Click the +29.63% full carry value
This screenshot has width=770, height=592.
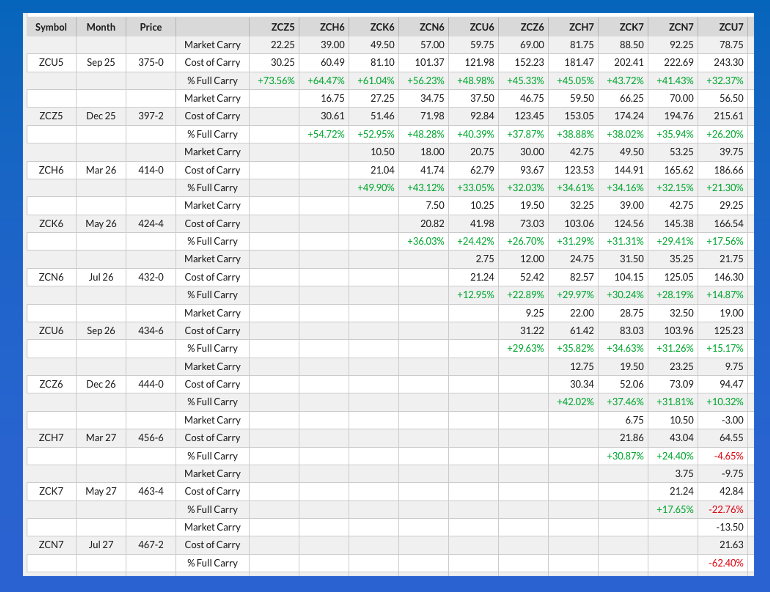pyautogui.click(x=525, y=348)
